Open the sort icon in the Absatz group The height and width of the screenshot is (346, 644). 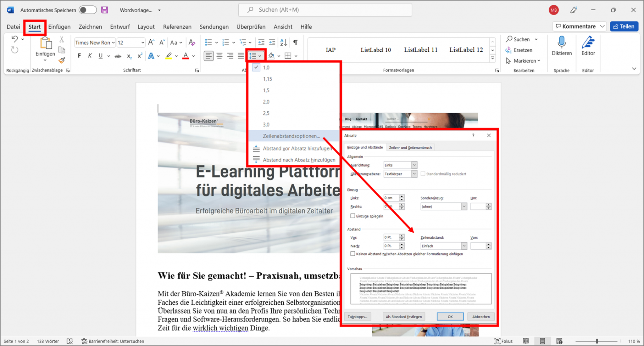coord(283,42)
